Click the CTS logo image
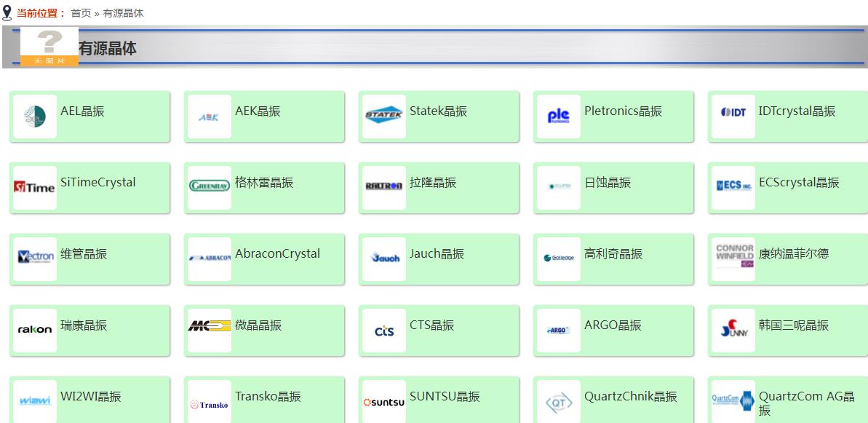This screenshot has height=423, width=868. [x=383, y=331]
